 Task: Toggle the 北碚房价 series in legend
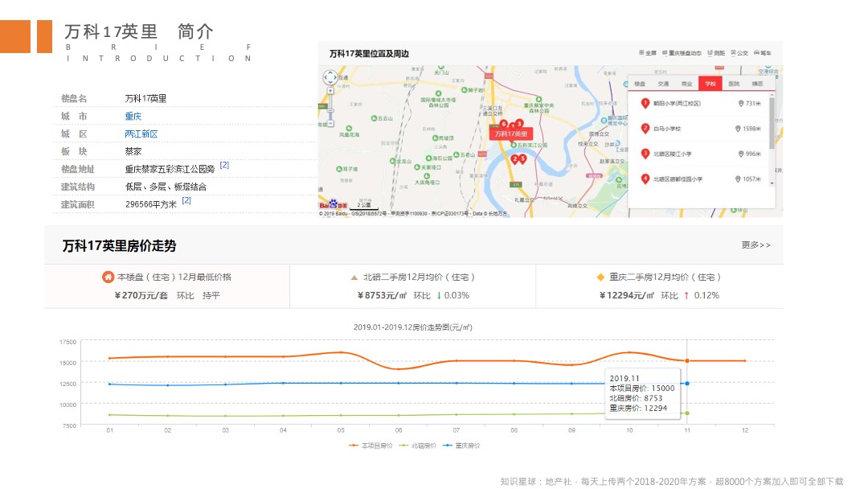pyautogui.click(x=420, y=445)
